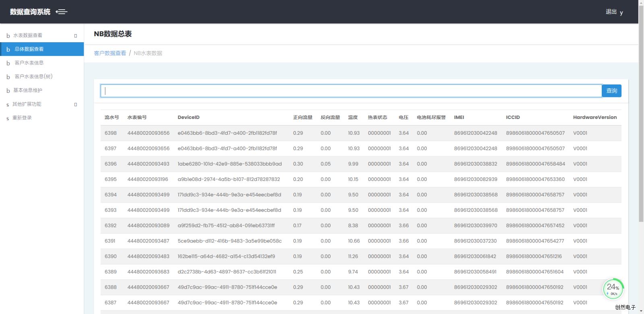Expand the 水表数据查看 submenu arrow
The image size is (644, 314).
pyautogui.click(x=75, y=36)
